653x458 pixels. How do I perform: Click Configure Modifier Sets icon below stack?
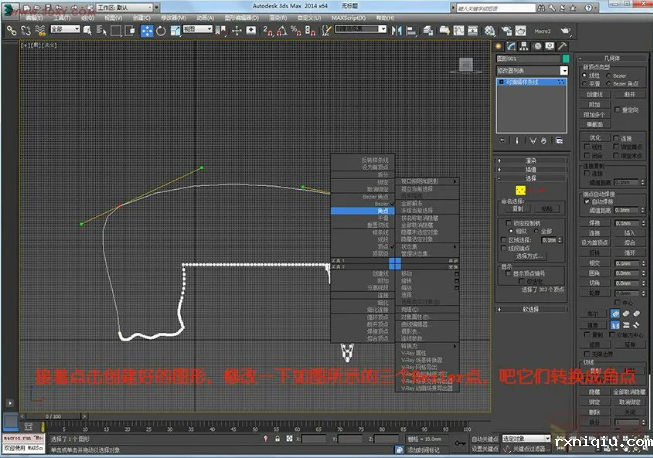(x=559, y=141)
